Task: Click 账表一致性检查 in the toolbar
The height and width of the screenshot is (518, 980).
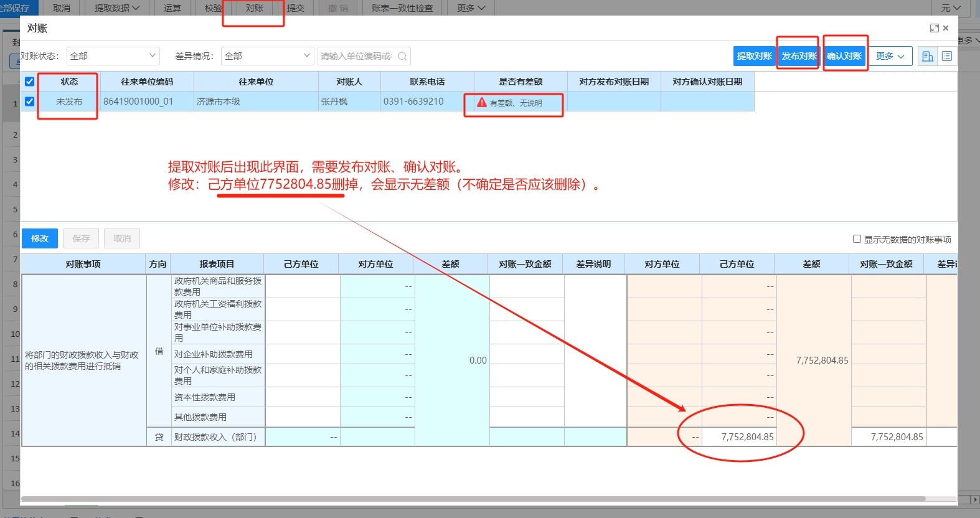Action: pos(402,8)
